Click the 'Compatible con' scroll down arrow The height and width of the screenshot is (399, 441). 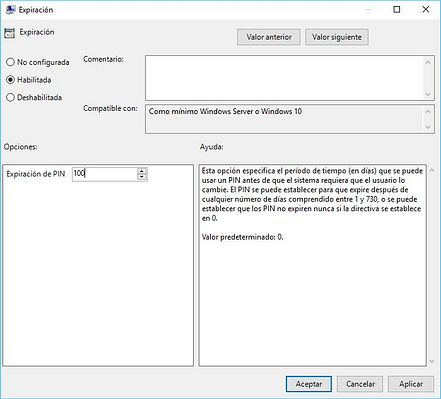point(428,127)
